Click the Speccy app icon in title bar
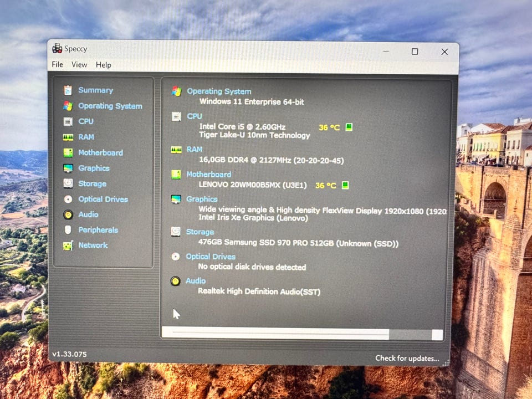Viewport: 532px width, 399px height. point(57,49)
